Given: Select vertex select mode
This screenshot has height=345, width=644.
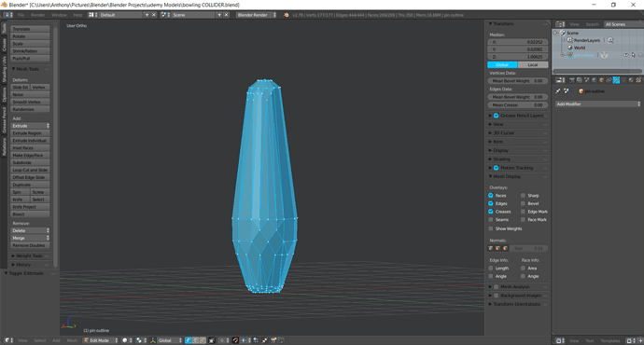Looking at the screenshot, I should coord(189,340).
